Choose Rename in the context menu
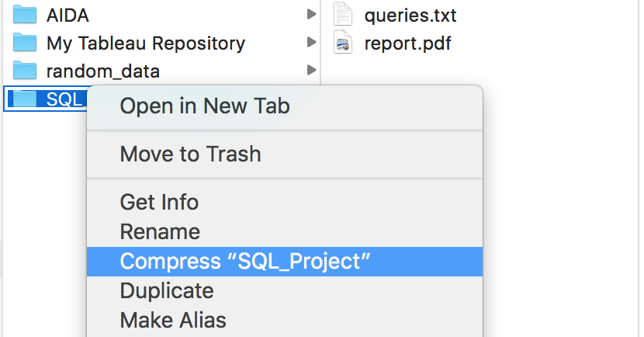Image resolution: width=644 pixels, height=337 pixels. click(x=160, y=231)
